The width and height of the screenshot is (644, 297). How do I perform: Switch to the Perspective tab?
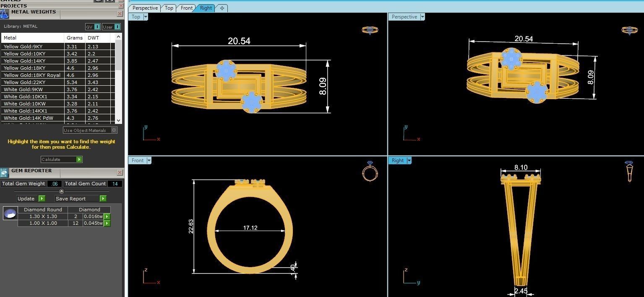point(145,8)
